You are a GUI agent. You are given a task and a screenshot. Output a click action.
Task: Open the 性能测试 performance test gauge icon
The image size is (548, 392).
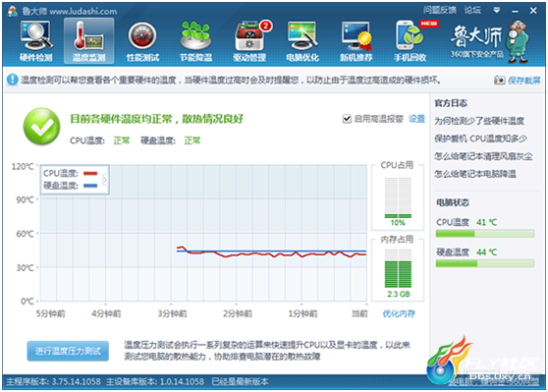point(142,41)
